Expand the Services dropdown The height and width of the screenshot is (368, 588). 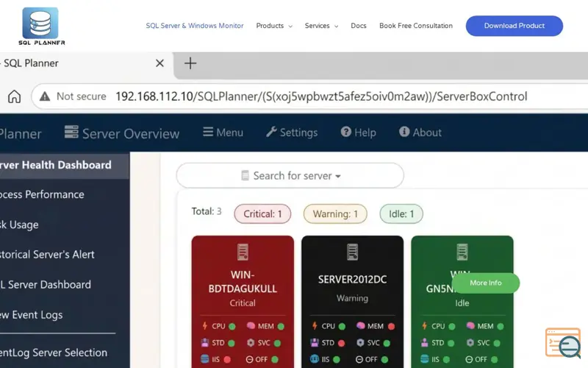click(x=321, y=26)
